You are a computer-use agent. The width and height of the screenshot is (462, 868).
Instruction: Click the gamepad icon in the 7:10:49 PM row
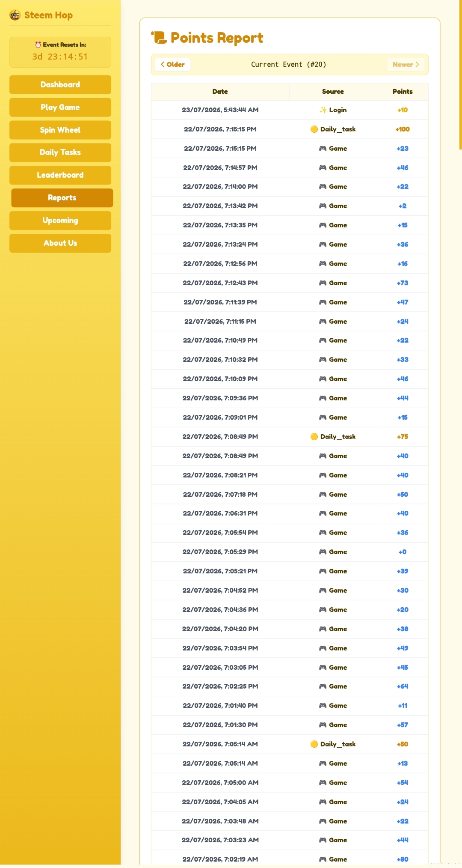coord(323,340)
